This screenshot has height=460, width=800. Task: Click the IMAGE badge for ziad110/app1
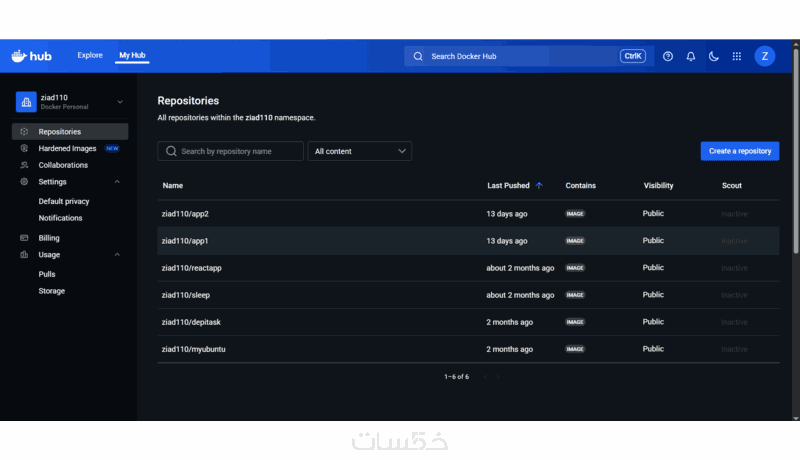[575, 241]
